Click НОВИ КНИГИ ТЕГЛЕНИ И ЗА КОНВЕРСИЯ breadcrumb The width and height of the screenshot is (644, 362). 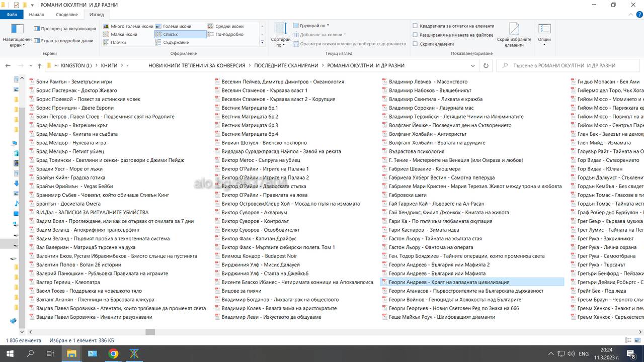tap(197, 66)
